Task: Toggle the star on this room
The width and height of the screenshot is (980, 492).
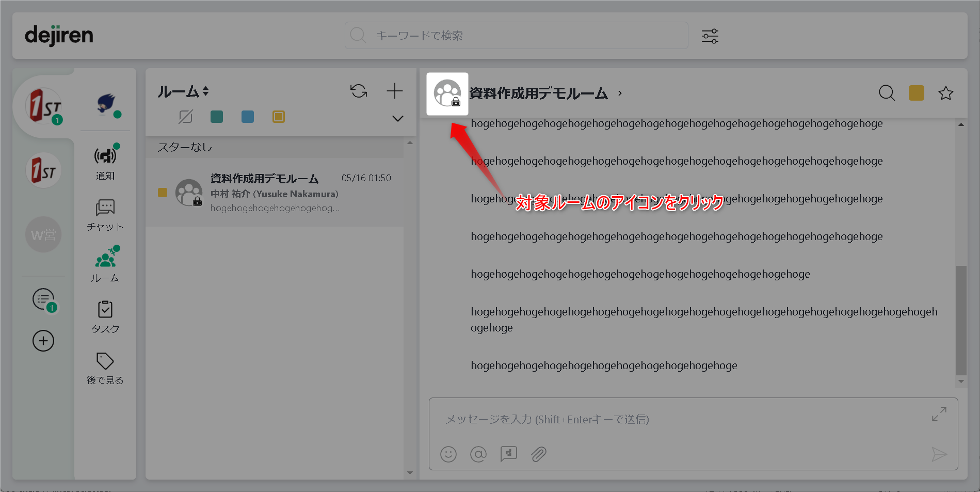Action: 945,93
